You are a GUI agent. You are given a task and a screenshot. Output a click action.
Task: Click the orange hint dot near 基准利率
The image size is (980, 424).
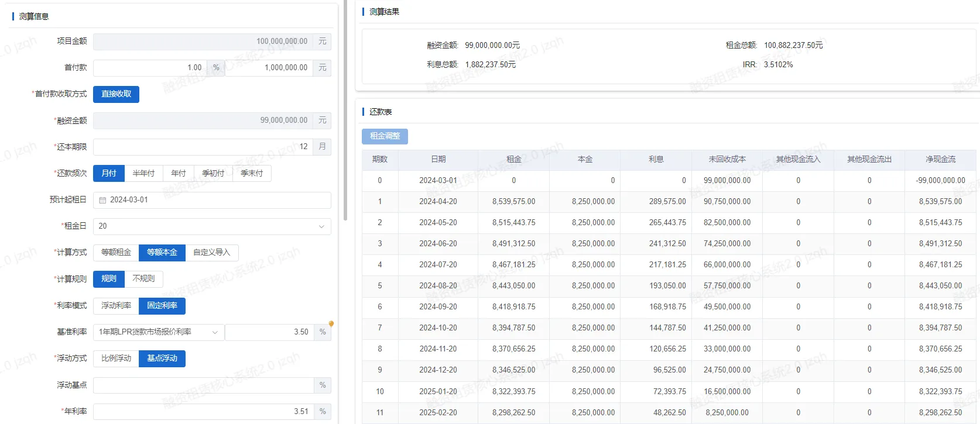click(x=331, y=323)
